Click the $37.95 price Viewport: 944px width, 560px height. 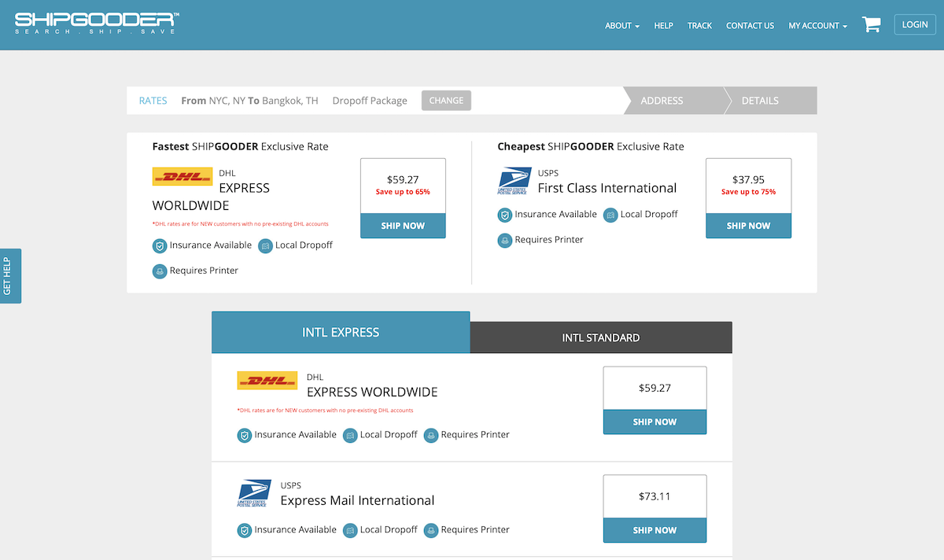point(748,179)
